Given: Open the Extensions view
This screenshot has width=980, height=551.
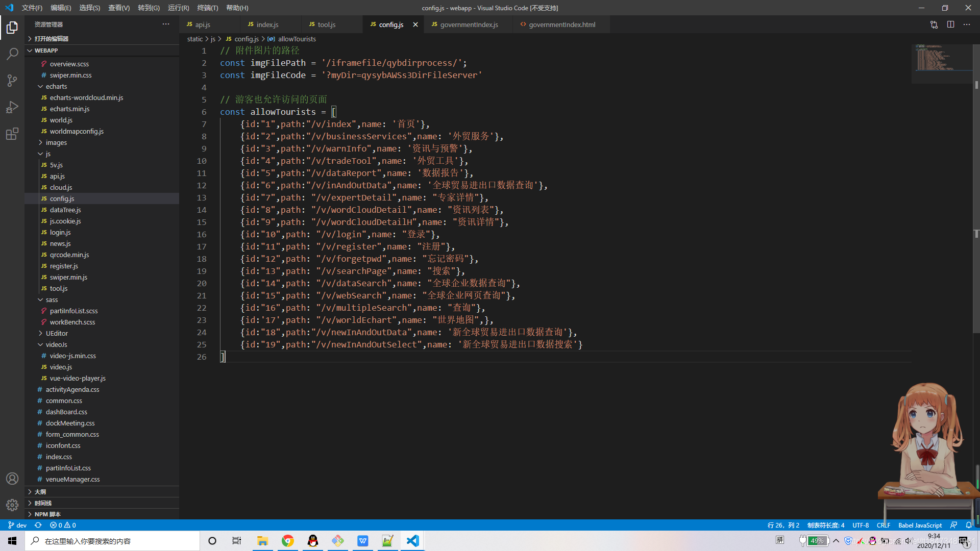Looking at the screenshot, I should pyautogui.click(x=12, y=134).
